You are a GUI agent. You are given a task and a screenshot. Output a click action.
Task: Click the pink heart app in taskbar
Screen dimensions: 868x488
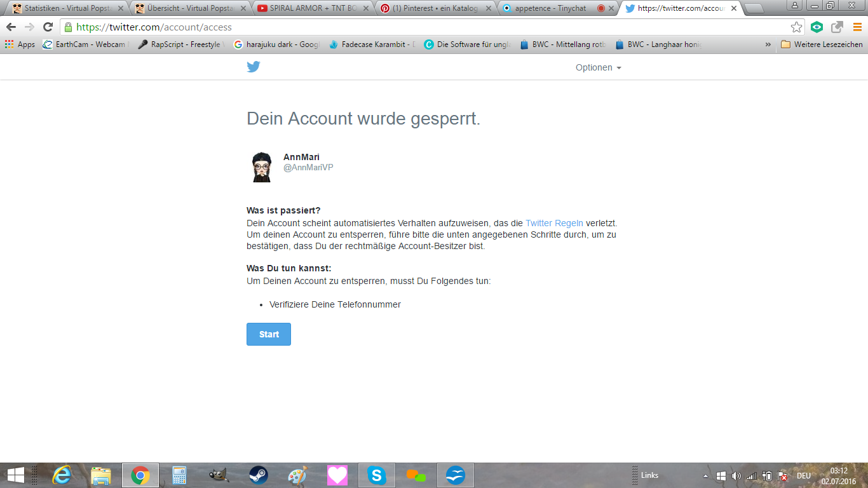[x=337, y=475]
